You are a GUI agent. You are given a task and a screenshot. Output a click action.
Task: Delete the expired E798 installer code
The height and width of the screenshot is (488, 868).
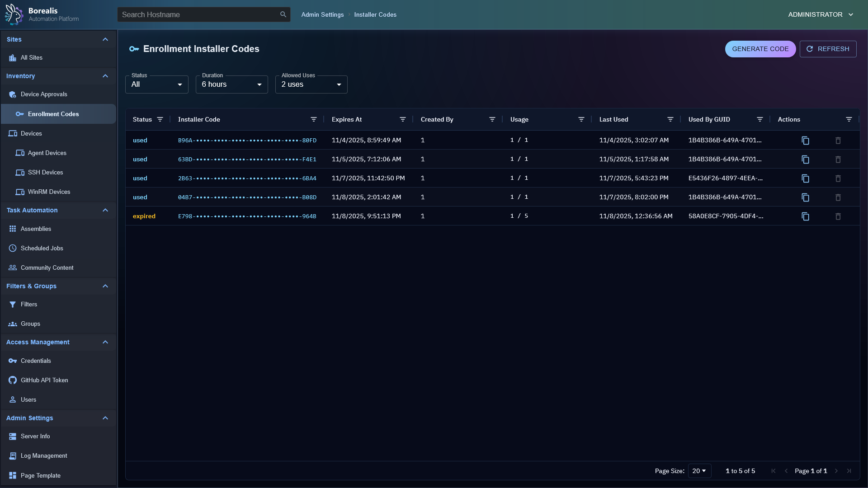coord(838,216)
